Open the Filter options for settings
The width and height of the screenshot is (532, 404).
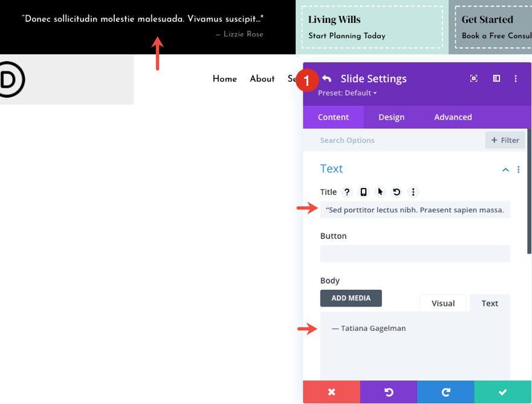pyautogui.click(x=505, y=140)
